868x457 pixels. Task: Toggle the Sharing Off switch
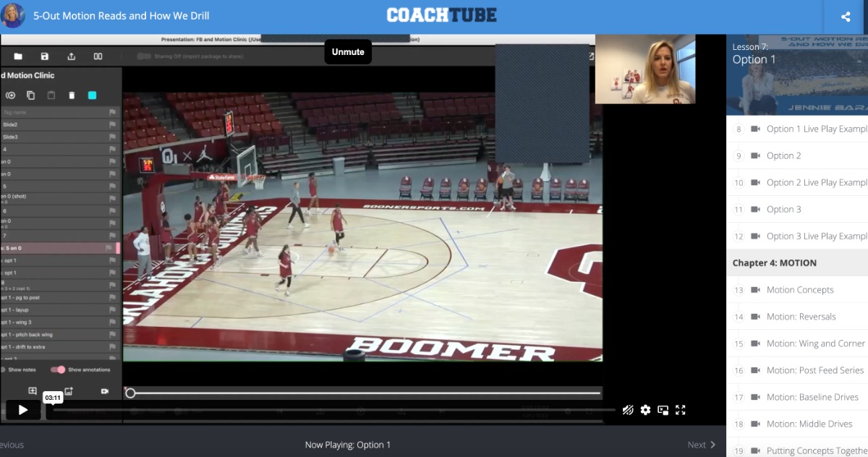tap(144, 56)
